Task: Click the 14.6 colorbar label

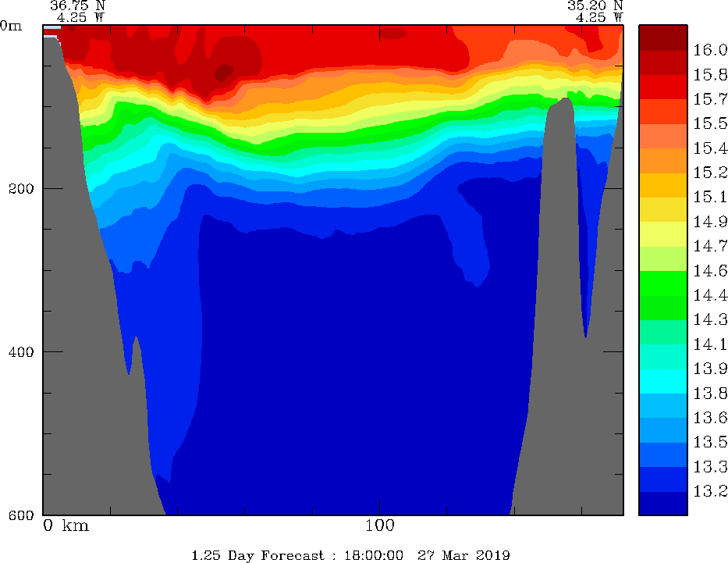Action: (x=710, y=271)
